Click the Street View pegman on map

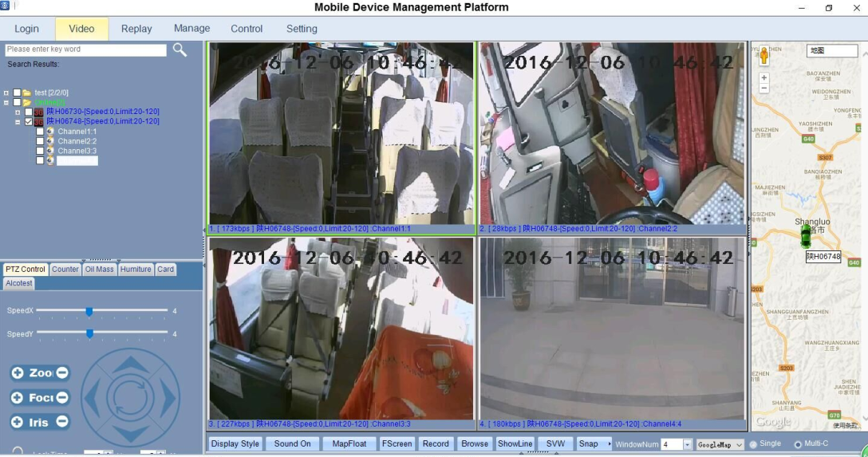tap(764, 56)
